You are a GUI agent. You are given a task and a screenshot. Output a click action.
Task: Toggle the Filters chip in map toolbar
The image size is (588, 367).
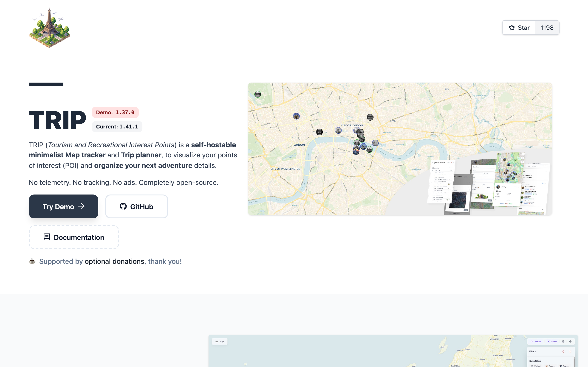[x=552, y=341]
